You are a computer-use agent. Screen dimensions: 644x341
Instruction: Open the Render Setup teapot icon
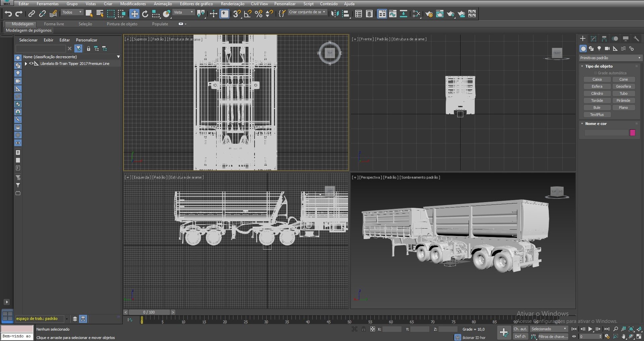point(429,14)
